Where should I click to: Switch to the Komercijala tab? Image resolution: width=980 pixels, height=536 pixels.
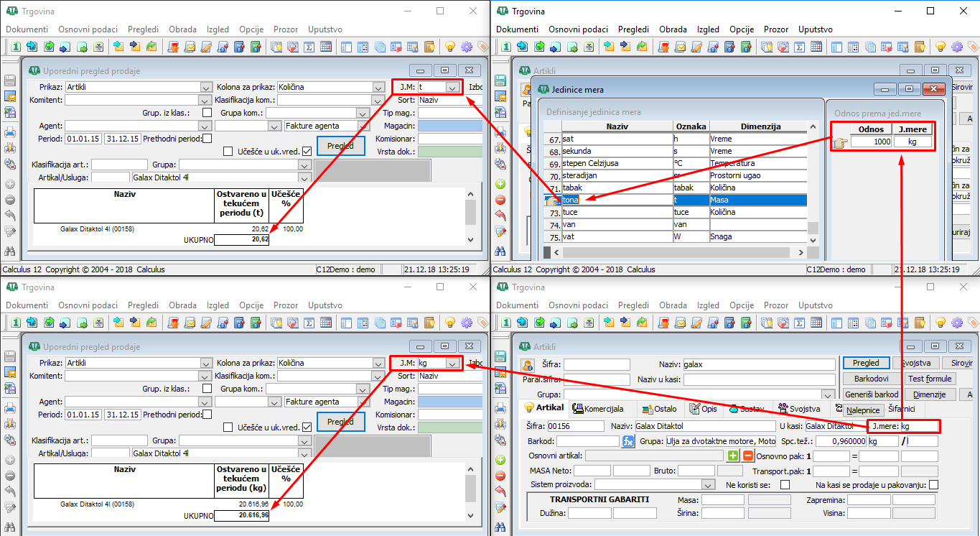598,409
